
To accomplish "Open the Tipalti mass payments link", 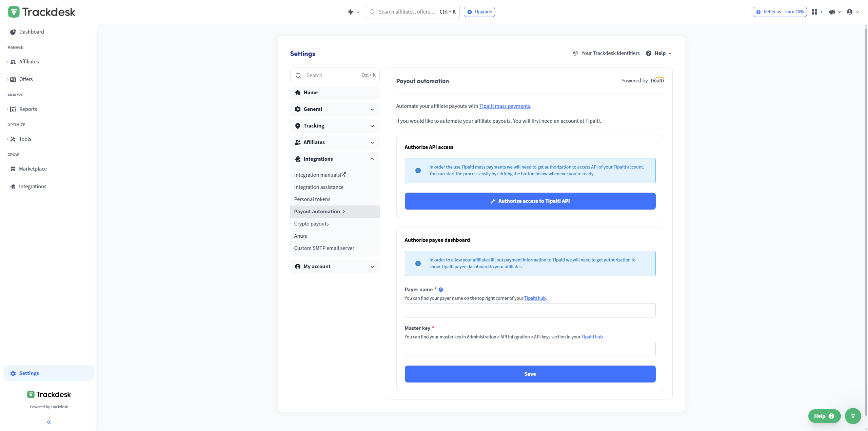I will pos(505,106).
